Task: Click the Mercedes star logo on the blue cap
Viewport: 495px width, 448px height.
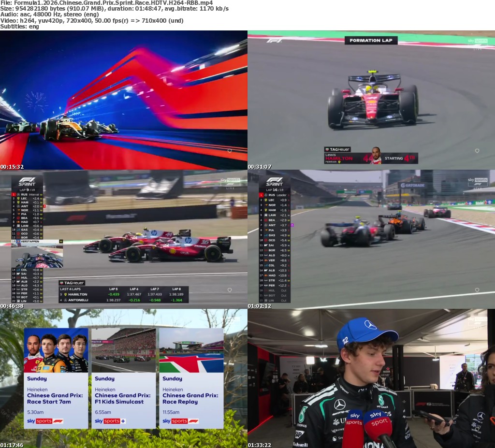Action: point(370,325)
